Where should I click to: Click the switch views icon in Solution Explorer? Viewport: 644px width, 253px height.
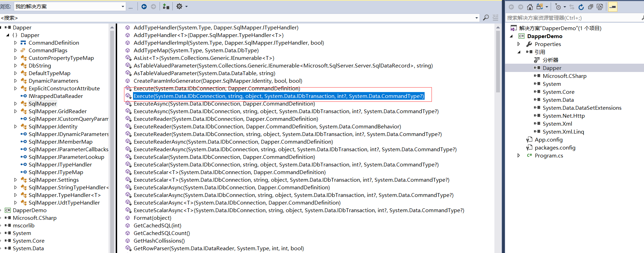coord(540,7)
